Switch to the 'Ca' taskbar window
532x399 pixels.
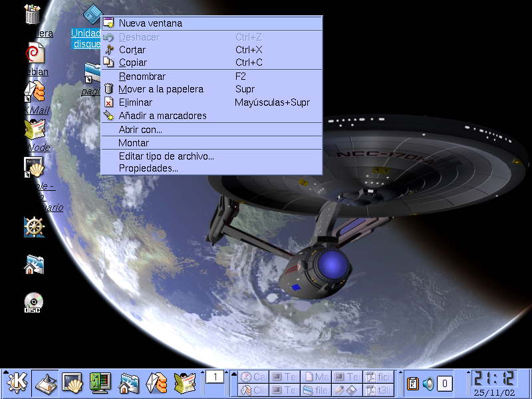point(253,376)
